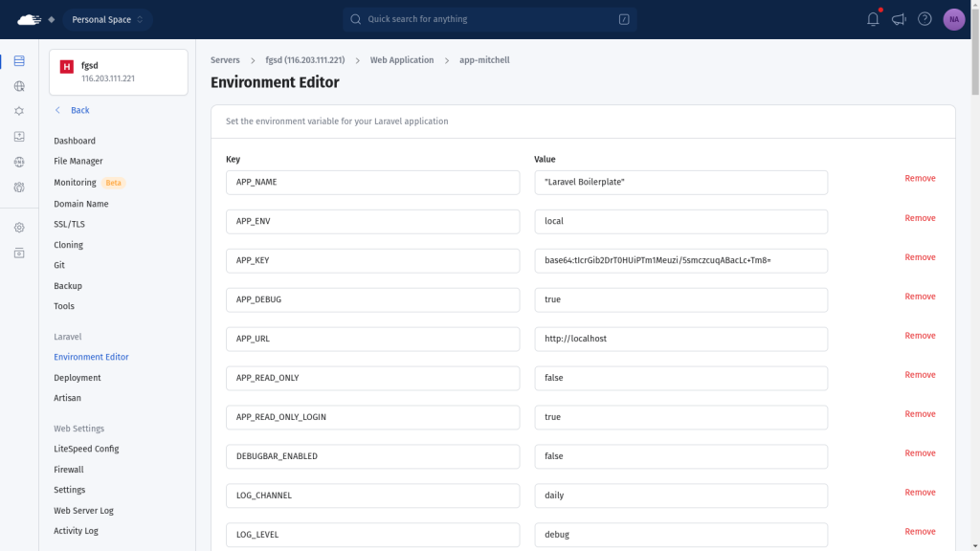Remove the APP_NAME environment variable
The image size is (980, 551).
tap(920, 179)
